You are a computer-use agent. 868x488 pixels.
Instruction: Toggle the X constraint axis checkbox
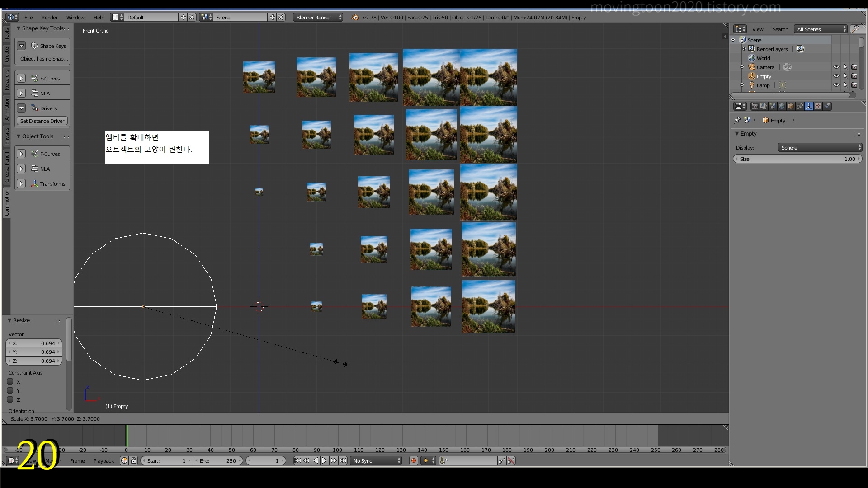10,381
